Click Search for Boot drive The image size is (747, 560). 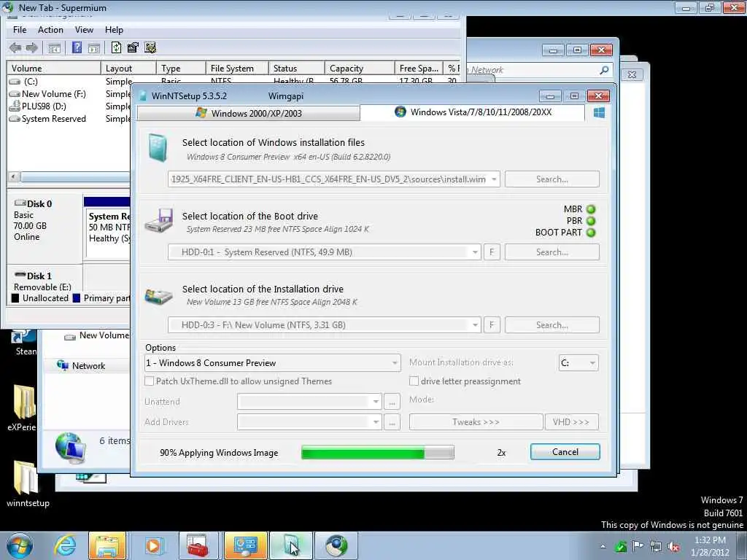[x=551, y=252]
